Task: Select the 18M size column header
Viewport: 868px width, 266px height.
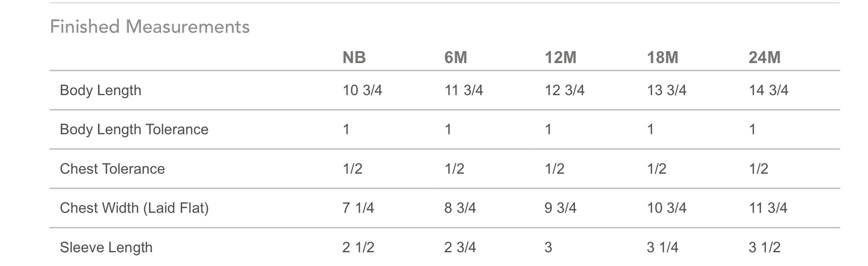Action: [663, 58]
